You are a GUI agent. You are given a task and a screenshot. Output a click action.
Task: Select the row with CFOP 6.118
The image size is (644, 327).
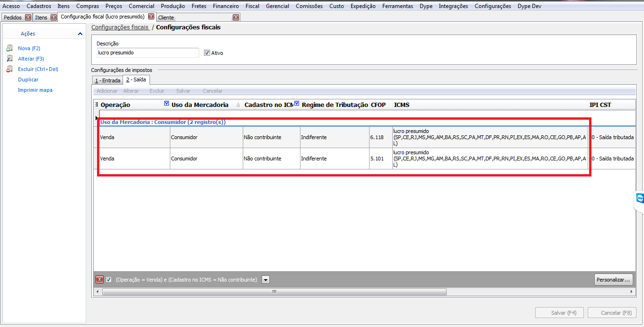(x=367, y=137)
